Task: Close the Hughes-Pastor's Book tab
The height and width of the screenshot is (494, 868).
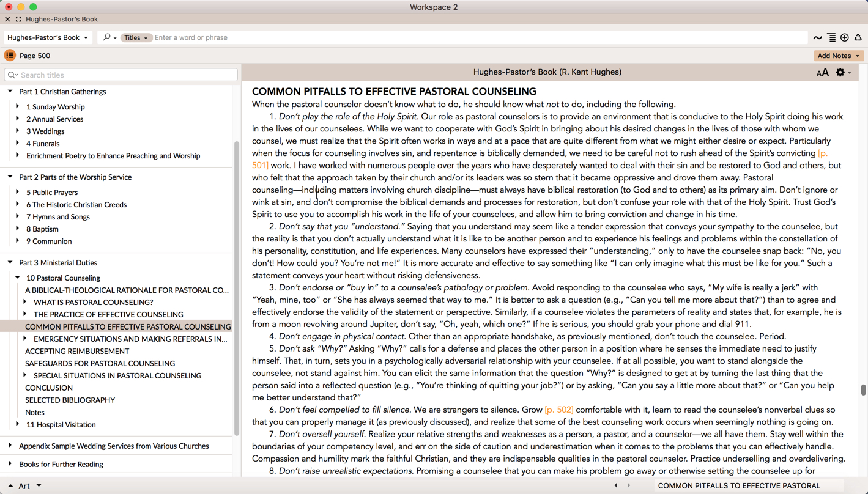Action: pos(7,19)
